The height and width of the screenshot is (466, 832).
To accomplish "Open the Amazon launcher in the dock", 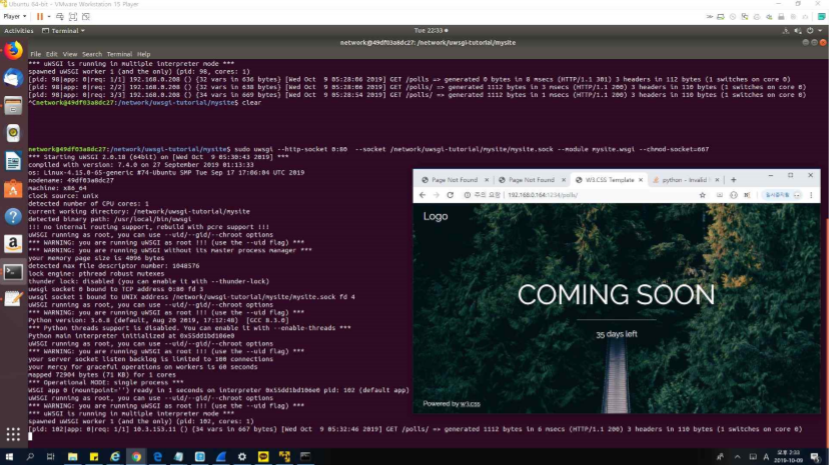I will [x=13, y=244].
